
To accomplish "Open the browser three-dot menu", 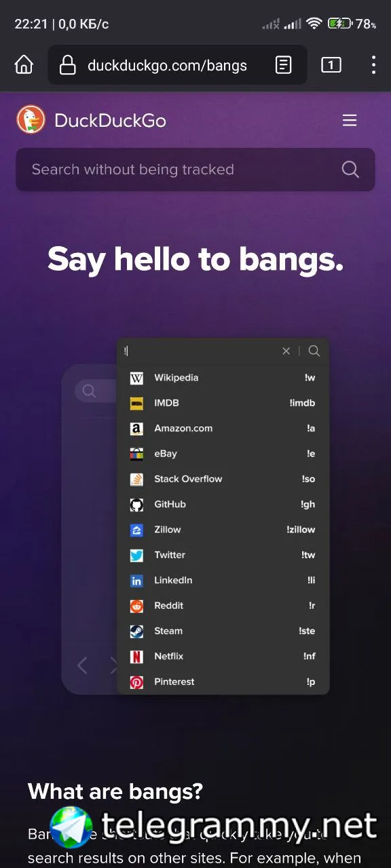I will point(373,65).
